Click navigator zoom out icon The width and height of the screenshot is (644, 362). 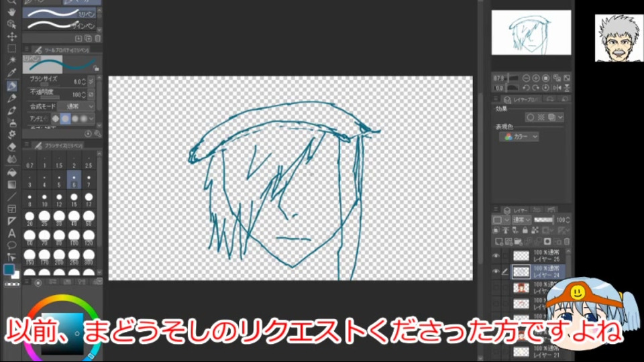point(526,78)
